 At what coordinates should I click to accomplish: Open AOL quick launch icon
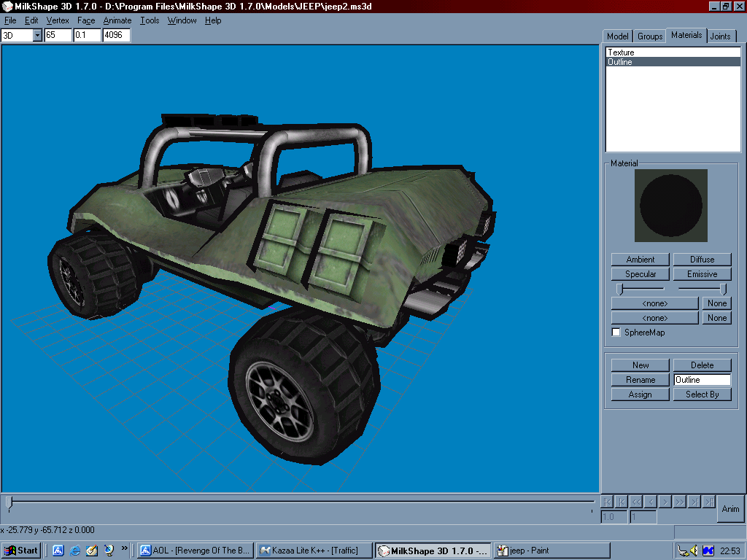[58, 551]
